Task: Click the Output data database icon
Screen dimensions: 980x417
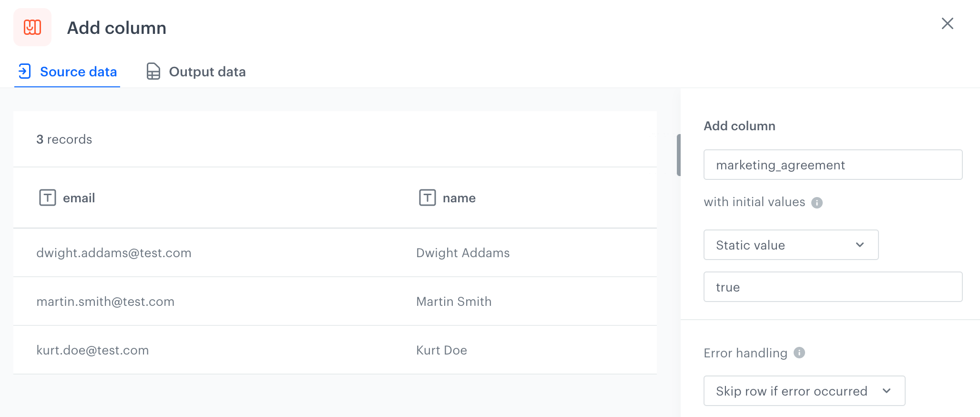Action: (x=153, y=71)
